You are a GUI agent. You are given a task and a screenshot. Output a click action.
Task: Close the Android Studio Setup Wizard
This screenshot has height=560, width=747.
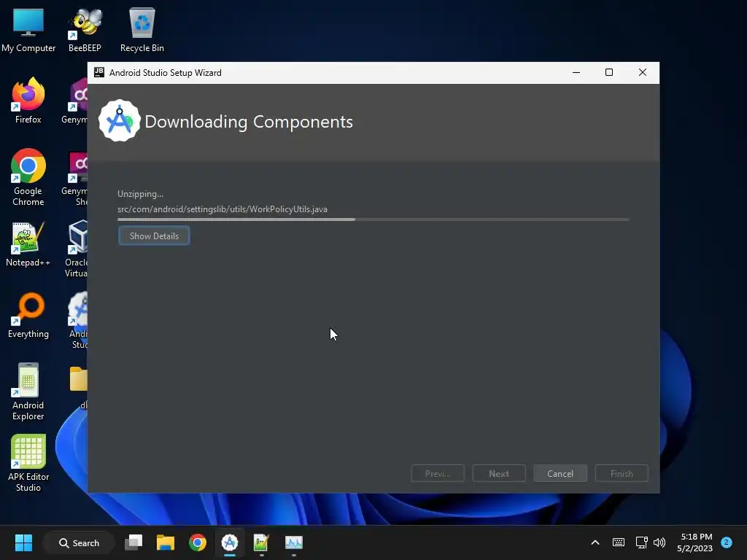coord(642,72)
